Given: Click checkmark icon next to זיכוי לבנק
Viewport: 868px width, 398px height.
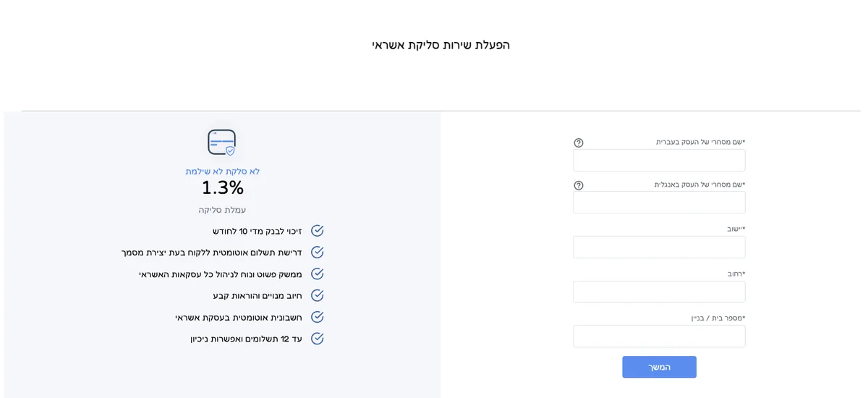Looking at the screenshot, I should [x=317, y=231].
